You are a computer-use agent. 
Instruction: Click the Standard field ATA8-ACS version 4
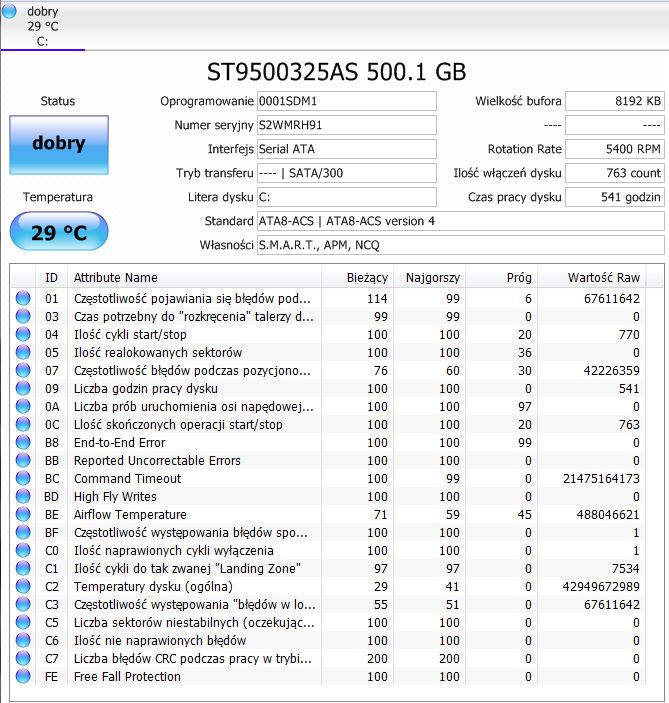coord(460,221)
